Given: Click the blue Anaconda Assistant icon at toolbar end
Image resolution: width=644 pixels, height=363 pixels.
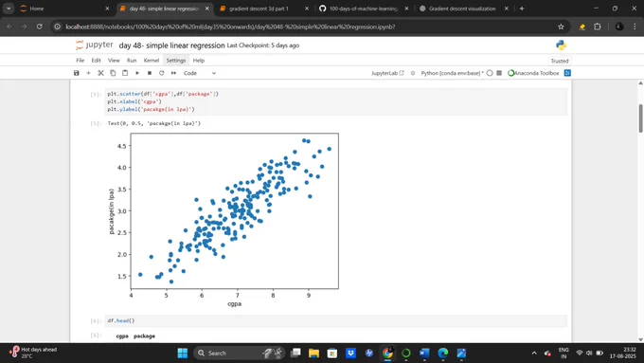Looking at the screenshot, I should click(x=567, y=73).
